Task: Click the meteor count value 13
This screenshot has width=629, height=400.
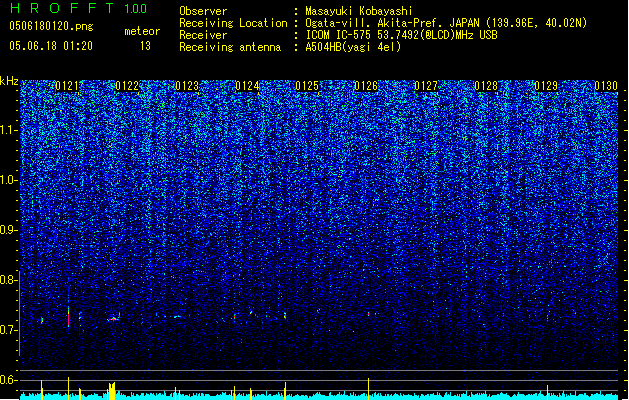Action: coord(145,46)
